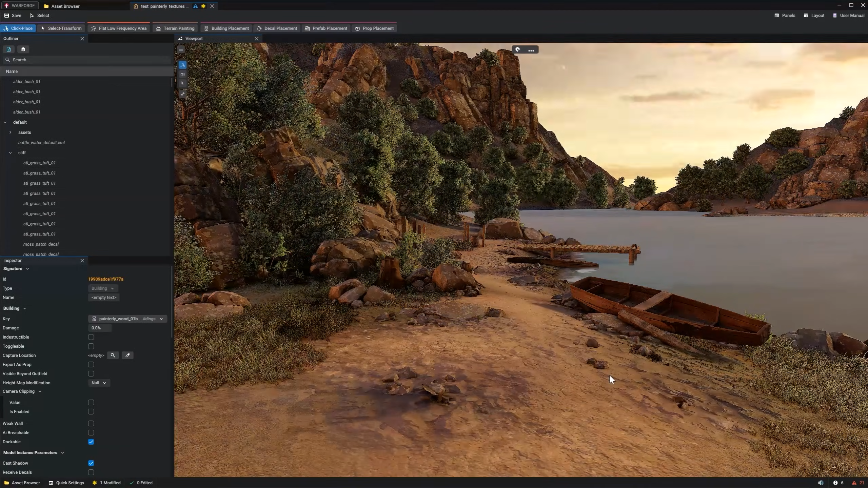Screen dimensions: 868x488
Task: Click the Save button
Action: pyautogui.click(x=13, y=16)
